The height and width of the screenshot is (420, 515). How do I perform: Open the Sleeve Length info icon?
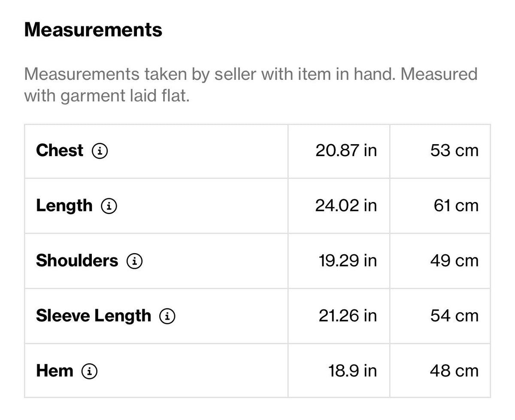click(167, 317)
